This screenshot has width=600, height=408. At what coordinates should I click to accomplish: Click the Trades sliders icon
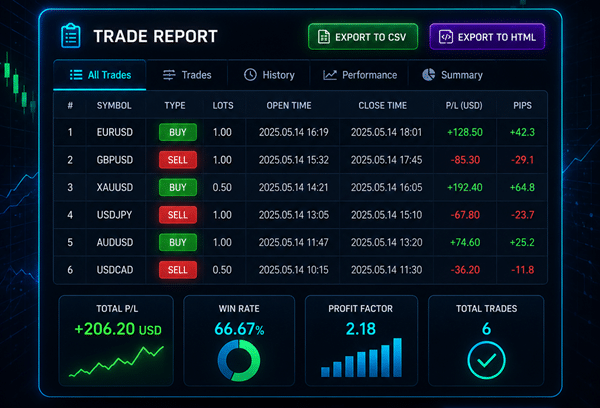(169, 75)
